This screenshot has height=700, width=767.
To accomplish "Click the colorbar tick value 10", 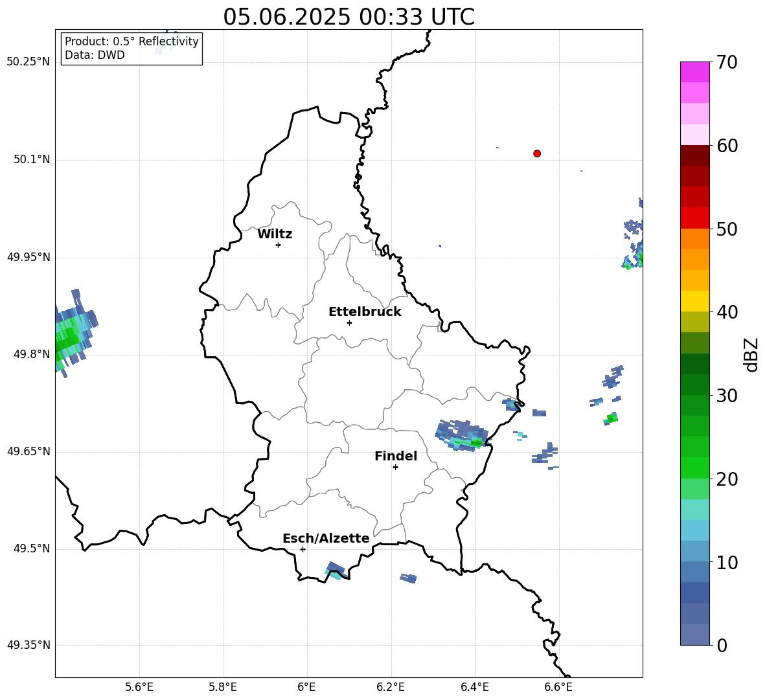I will [727, 562].
